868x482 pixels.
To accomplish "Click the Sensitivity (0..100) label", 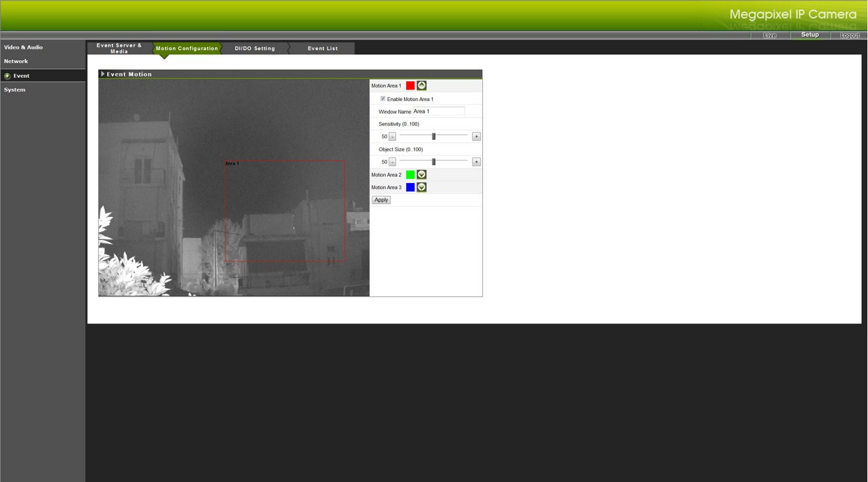I will click(x=399, y=124).
